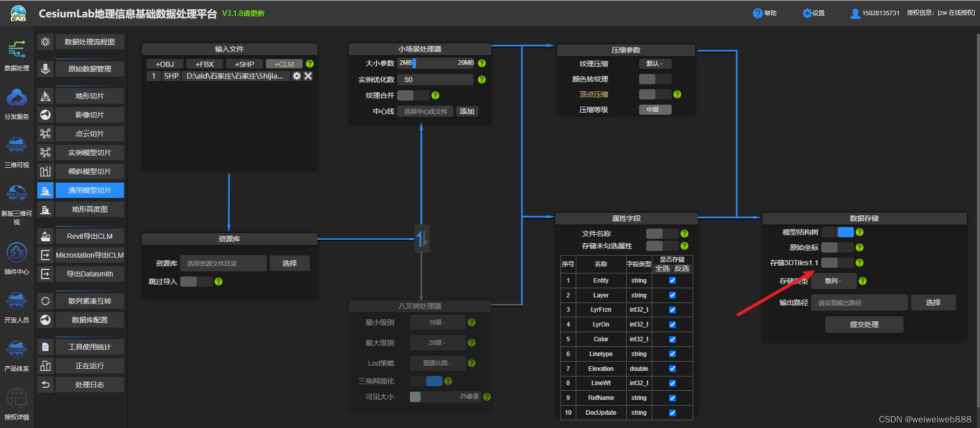This screenshot has width=980, height=428.
Task: Toggle the 文件名称 switch
Action: tap(663, 234)
